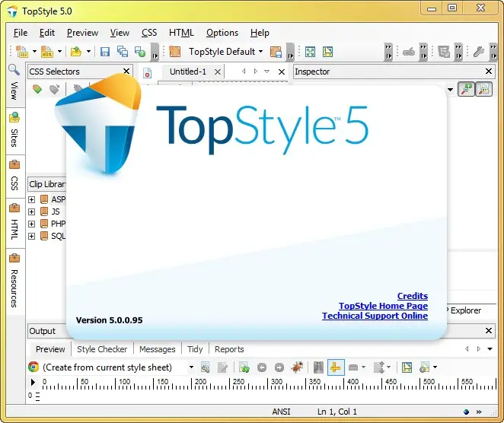
Task: Click the Save All icon
Action: [x=123, y=52]
